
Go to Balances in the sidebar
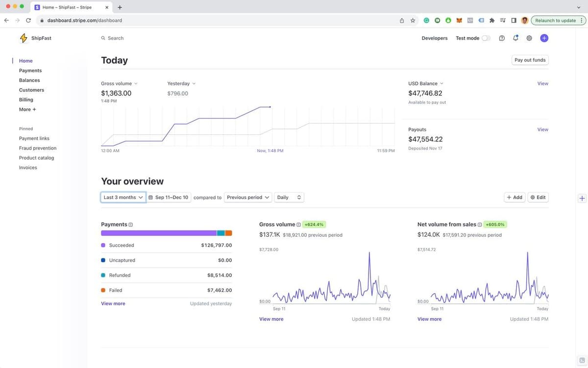[x=29, y=80]
